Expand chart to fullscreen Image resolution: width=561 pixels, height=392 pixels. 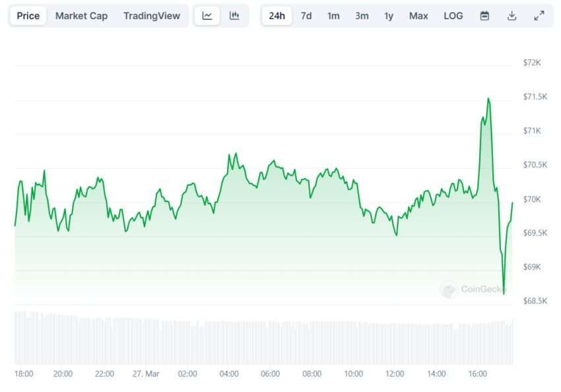tap(539, 16)
